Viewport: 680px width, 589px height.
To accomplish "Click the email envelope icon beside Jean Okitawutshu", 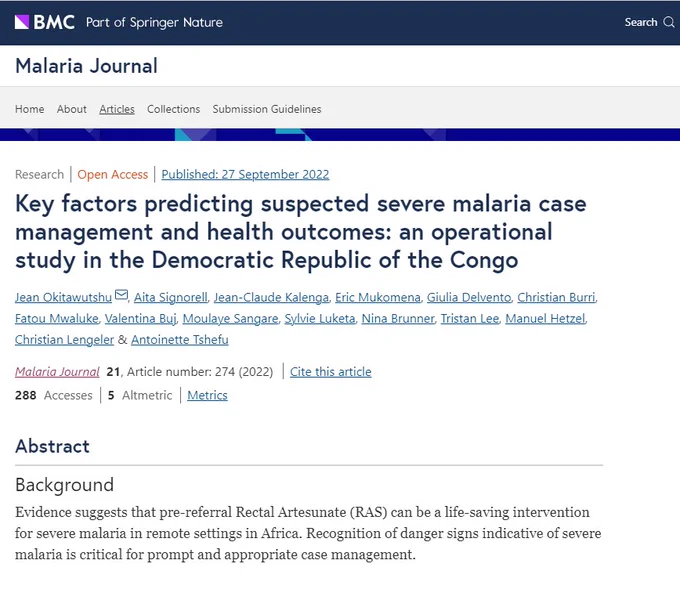I will (x=121, y=295).
